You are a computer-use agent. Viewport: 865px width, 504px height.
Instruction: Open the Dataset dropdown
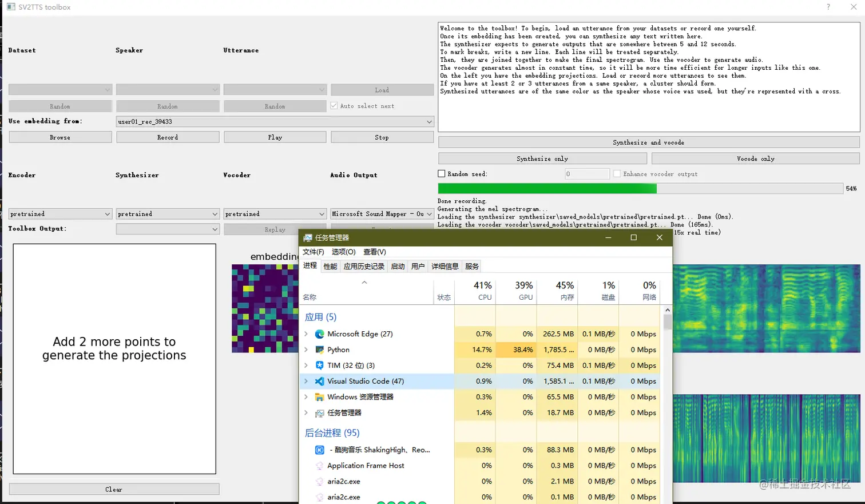(x=60, y=90)
